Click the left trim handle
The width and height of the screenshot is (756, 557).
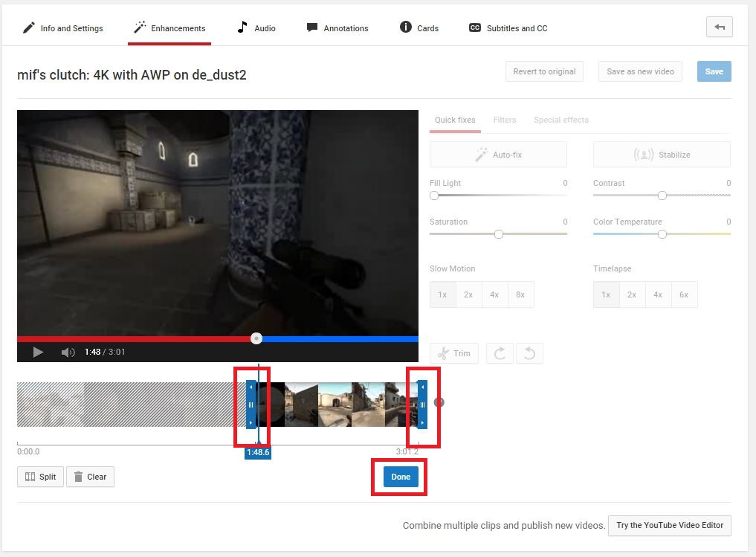pyautogui.click(x=251, y=405)
